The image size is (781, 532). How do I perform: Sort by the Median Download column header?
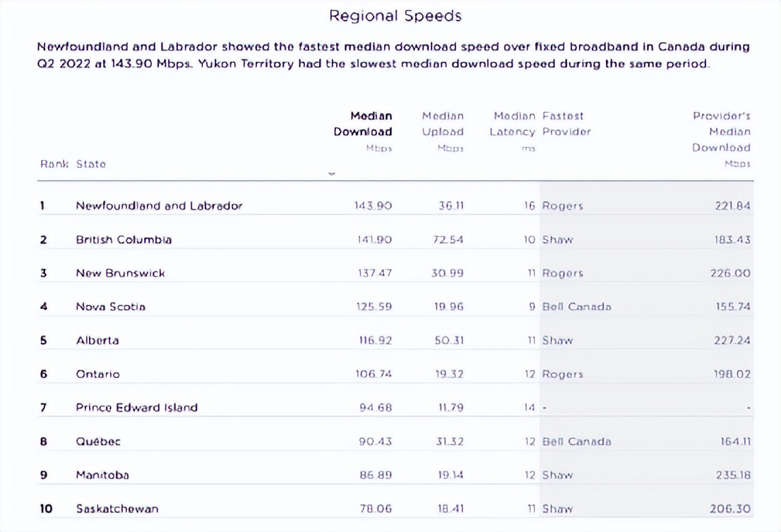(x=363, y=123)
